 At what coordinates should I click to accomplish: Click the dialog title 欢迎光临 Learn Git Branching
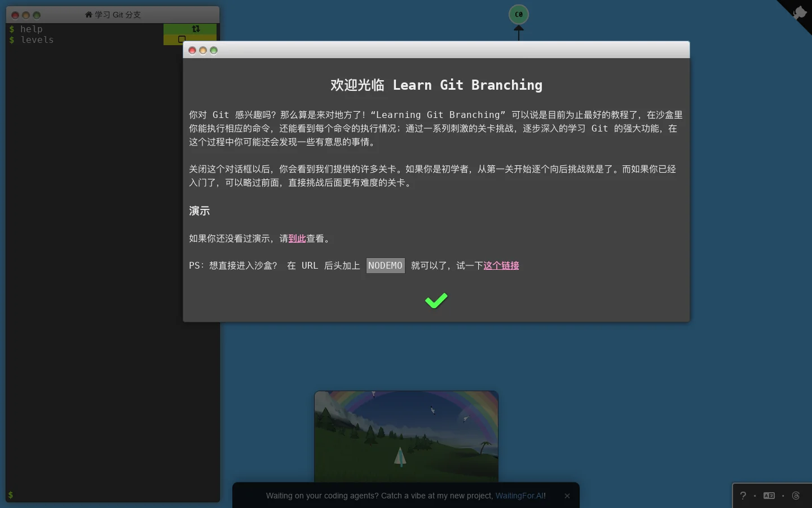click(x=436, y=85)
